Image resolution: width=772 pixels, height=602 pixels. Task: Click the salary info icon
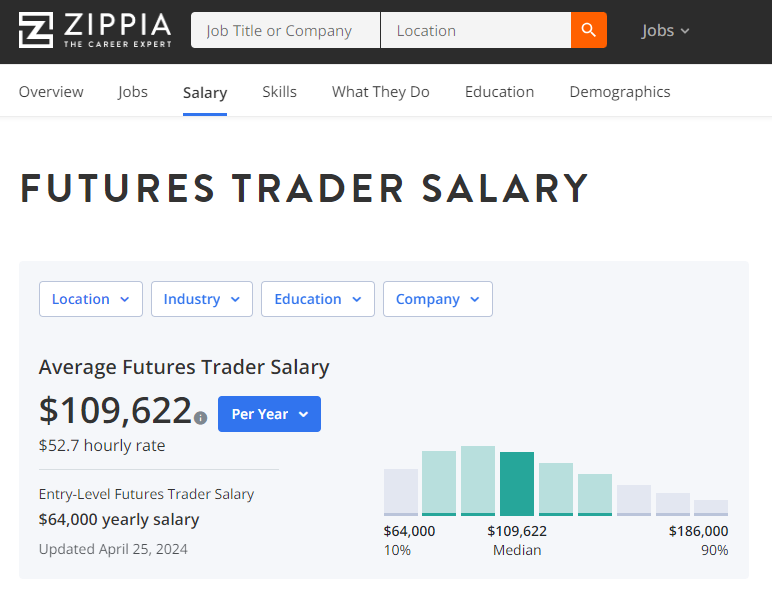[x=201, y=418]
